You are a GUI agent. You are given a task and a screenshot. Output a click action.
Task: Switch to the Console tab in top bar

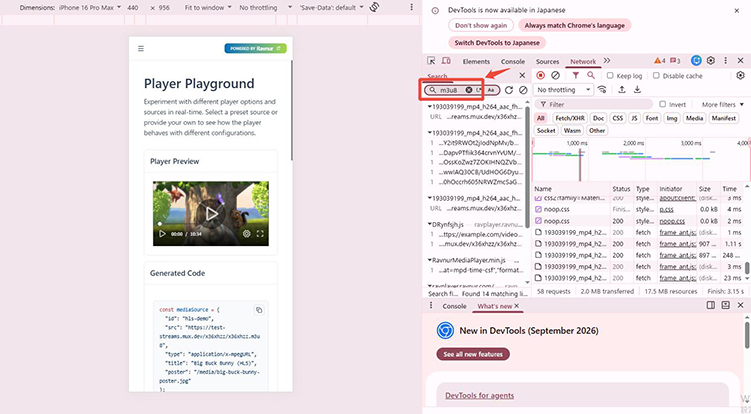(x=512, y=61)
